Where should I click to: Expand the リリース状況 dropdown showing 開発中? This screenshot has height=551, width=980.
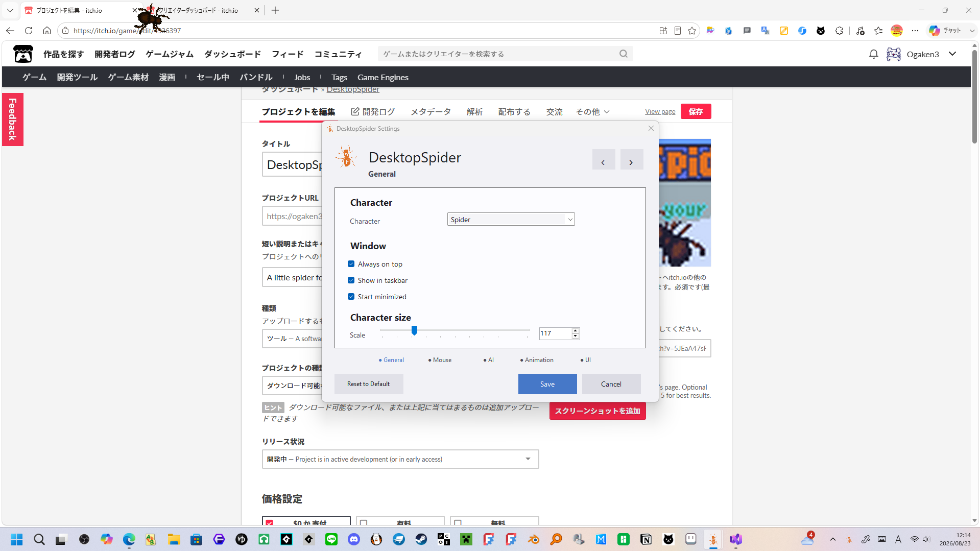coord(400,459)
